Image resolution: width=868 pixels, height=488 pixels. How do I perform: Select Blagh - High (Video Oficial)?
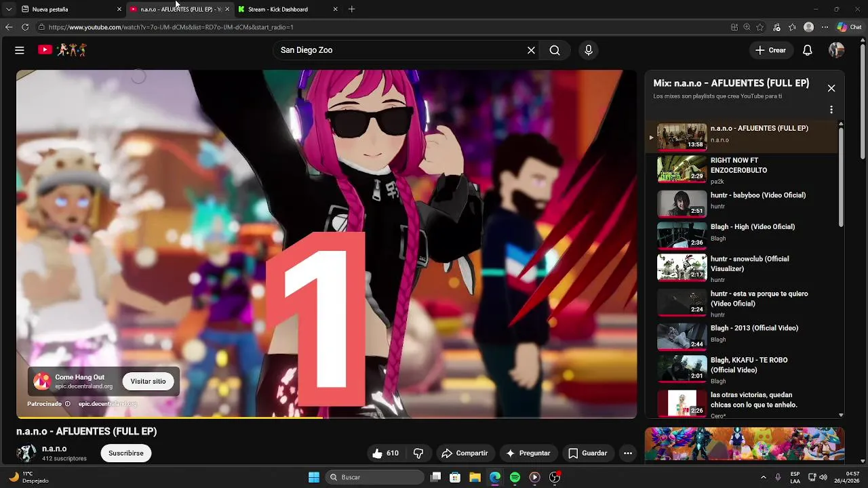[743, 235]
